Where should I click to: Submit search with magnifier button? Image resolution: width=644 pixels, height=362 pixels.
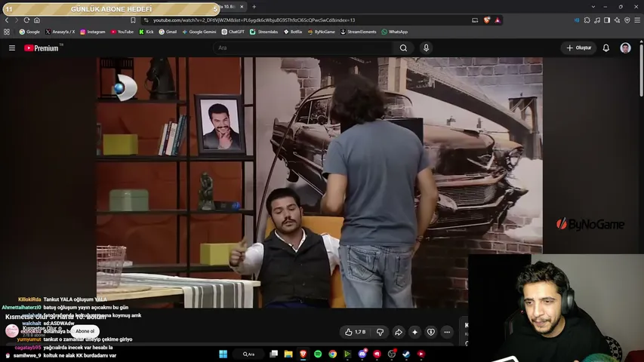tap(403, 48)
